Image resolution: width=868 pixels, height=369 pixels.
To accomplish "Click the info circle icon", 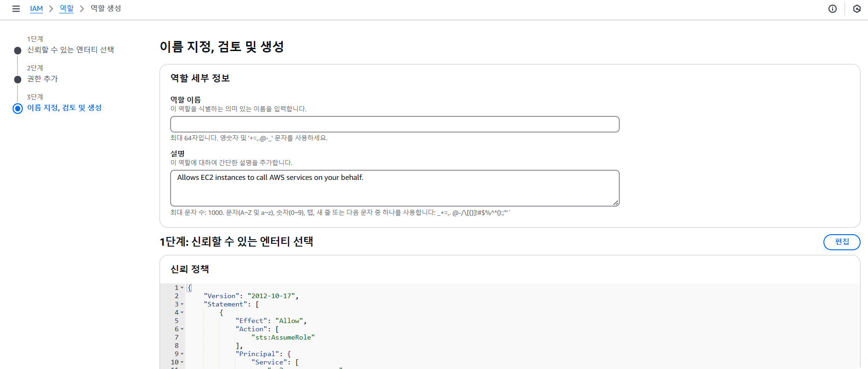I will tap(833, 9).
